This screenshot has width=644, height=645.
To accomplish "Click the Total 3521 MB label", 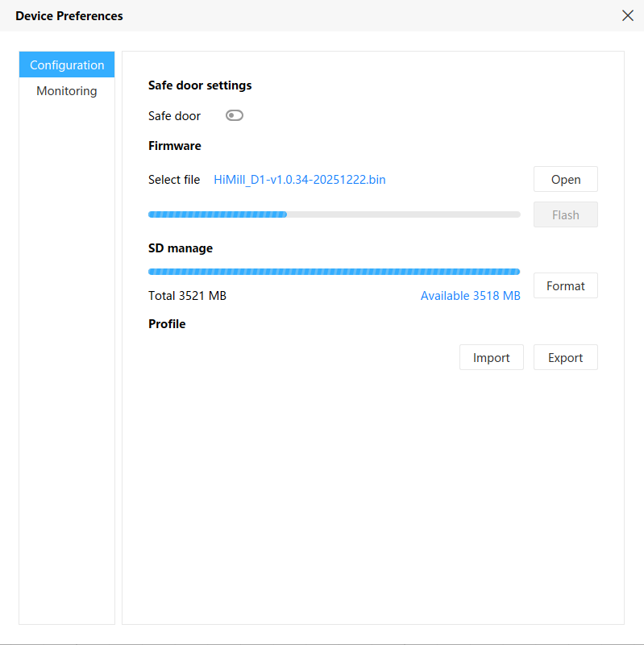I will [187, 296].
